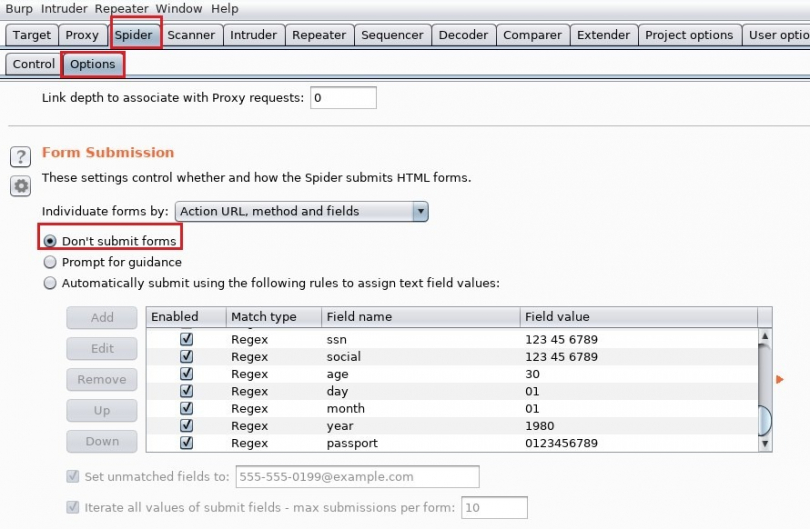
Task: Toggle Enabled checkbox for month rule
Action: click(186, 409)
